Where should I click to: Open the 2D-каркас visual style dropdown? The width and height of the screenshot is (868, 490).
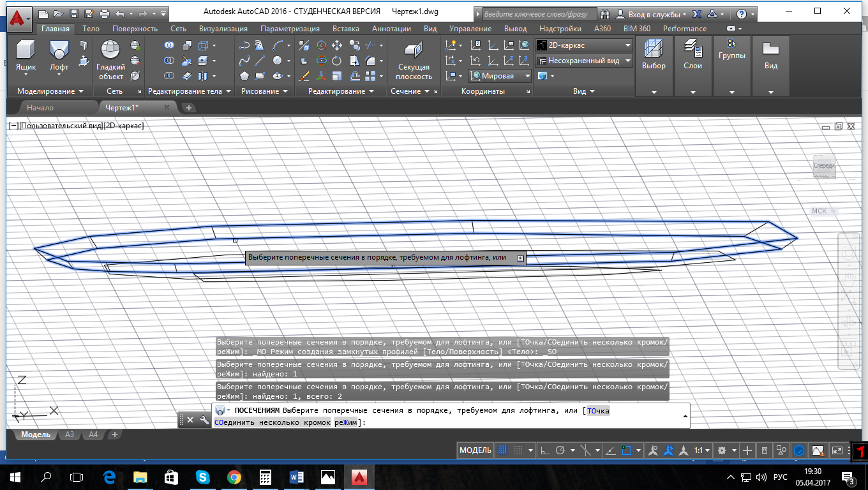(x=584, y=45)
